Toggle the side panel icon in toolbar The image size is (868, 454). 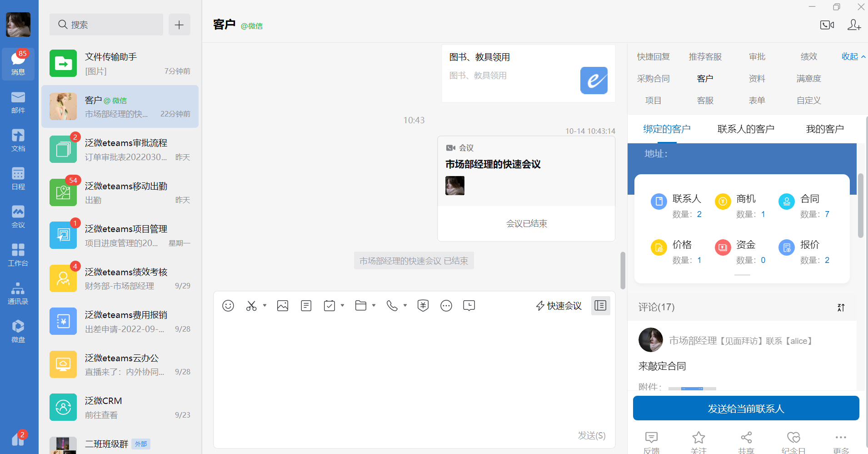click(600, 306)
